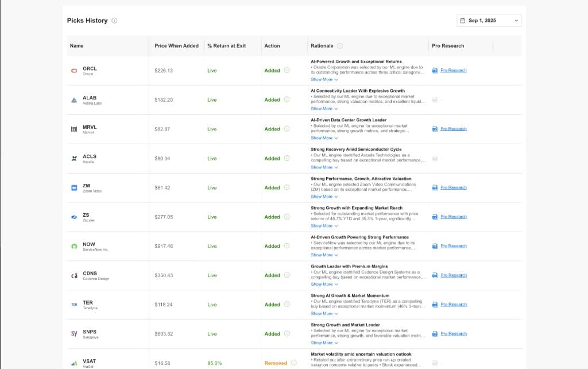
Task: Expand Show More for ALAB rationale
Action: (x=324, y=109)
